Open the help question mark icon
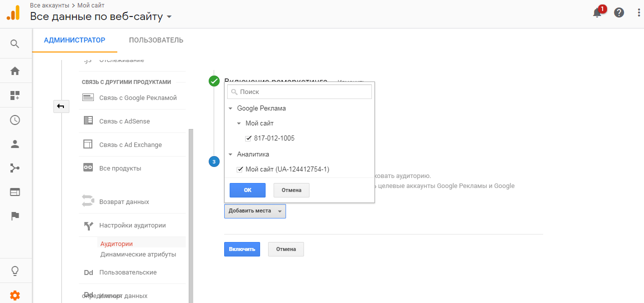The image size is (644, 303). tap(619, 13)
